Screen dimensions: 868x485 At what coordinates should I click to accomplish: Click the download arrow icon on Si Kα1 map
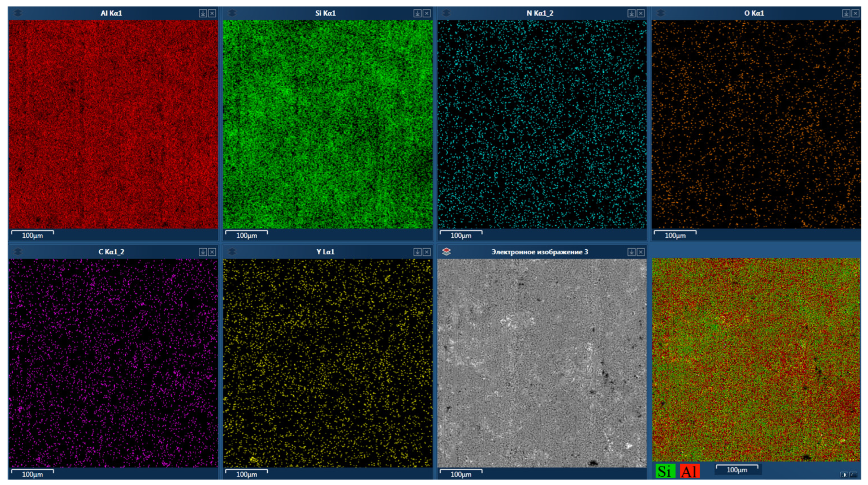point(417,13)
